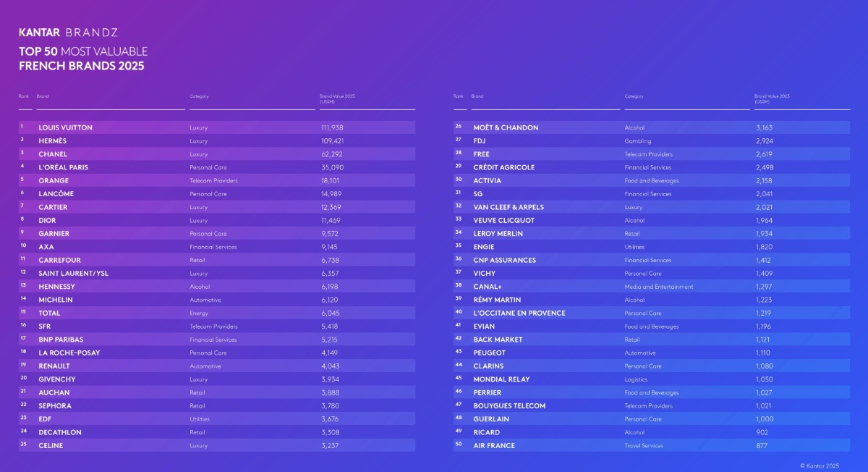Click the CANAL+ brand name

pos(488,287)
